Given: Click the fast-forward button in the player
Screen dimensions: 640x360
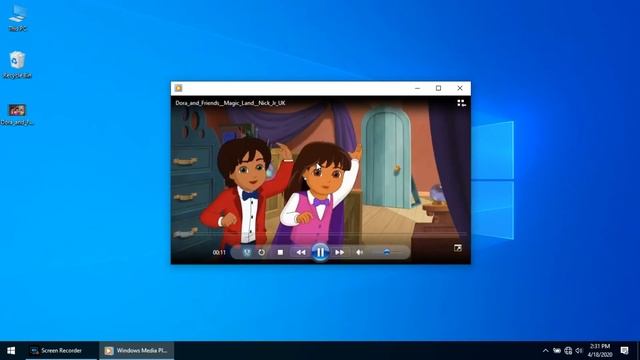Looking at the screenshot, I should pyautogui.click(x=340, y=252).
